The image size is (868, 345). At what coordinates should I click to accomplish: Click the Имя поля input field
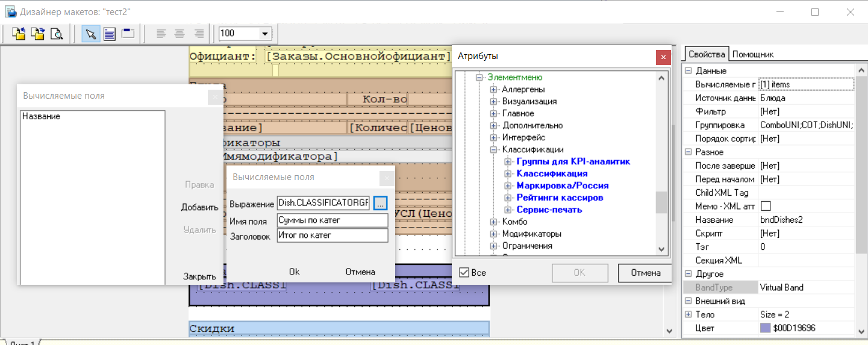[332, 220]
